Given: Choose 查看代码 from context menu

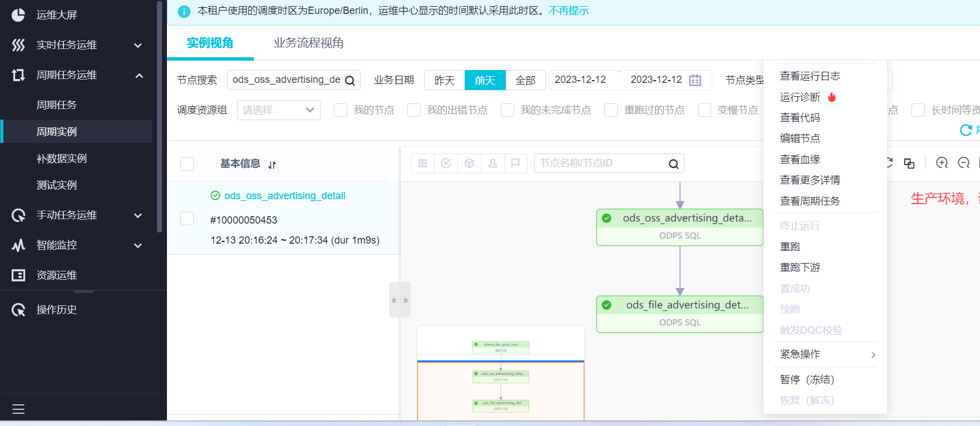Looking at the screenshot, I should pos(800,118).
